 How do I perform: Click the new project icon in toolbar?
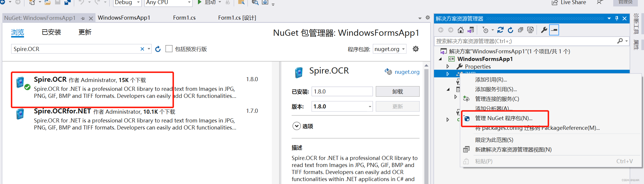click(32, 2)
